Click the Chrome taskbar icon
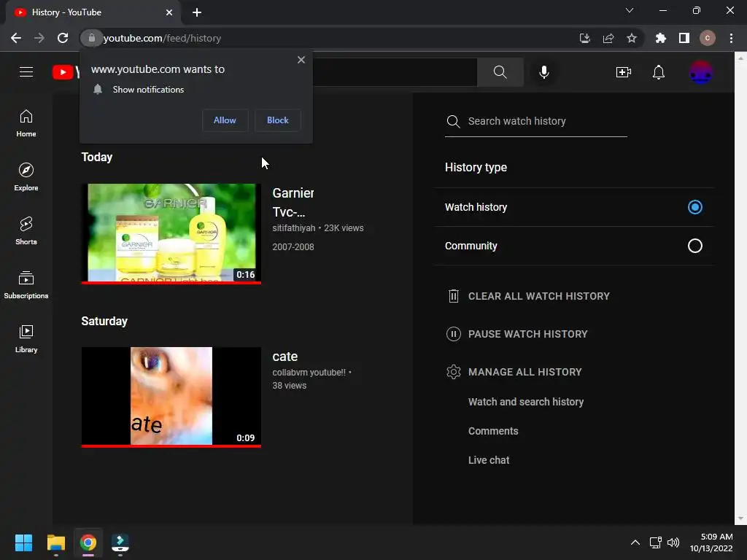This screenshot has width=747, height=560. tap(88, 542)
